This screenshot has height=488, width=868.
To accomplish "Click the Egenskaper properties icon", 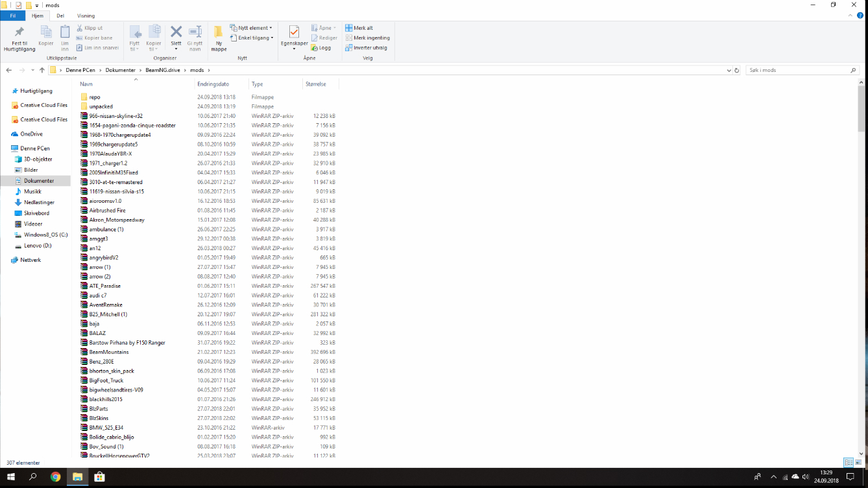I will [294, 32].
